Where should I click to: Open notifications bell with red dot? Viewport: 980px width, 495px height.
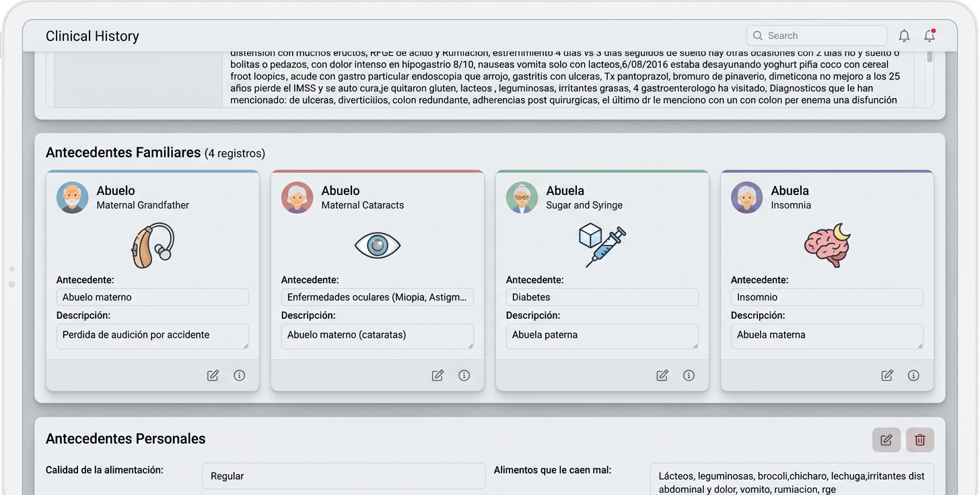click(x=930, y=36)
